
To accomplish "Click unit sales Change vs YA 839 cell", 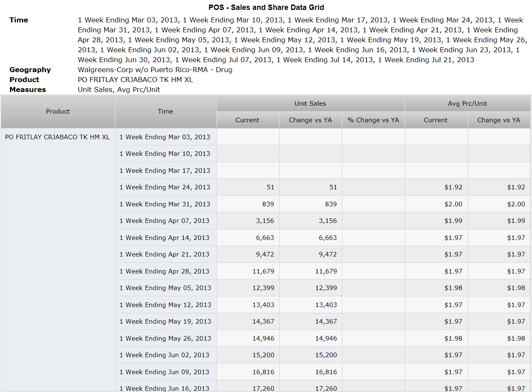I will 311,204.
